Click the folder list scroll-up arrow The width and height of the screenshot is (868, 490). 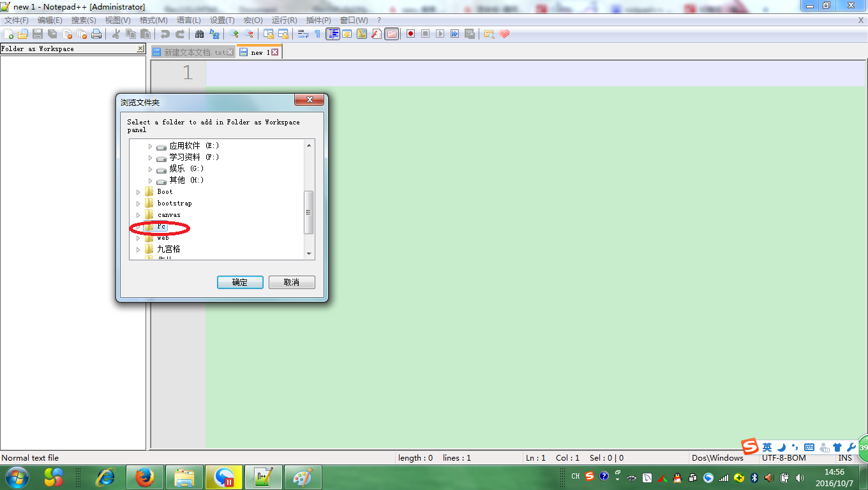[x=310, y=145]
